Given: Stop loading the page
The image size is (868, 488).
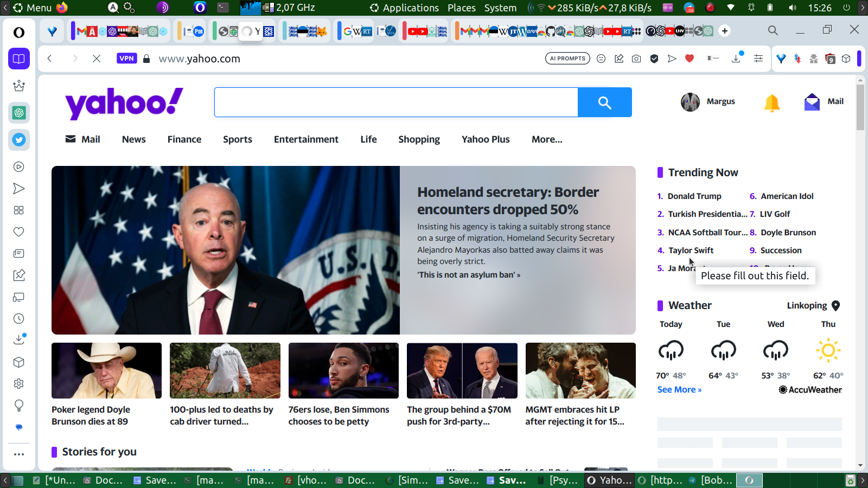Looking at the screenshot, I should [x=97, y=59].
